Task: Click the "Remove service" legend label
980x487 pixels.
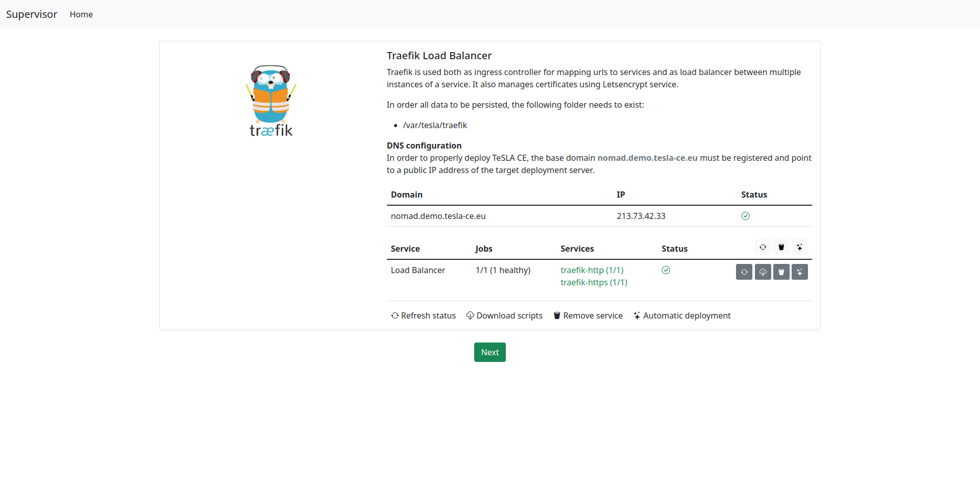Action: 587,315
